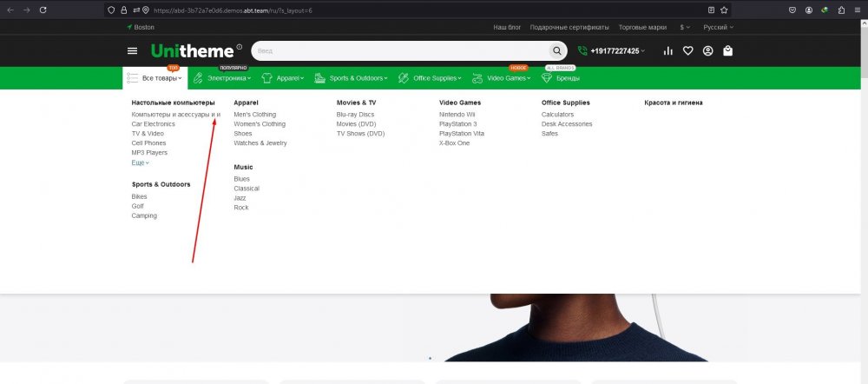868x384 pixels.
Task: Open the Pocket save icon
Action: click(792, 10)
